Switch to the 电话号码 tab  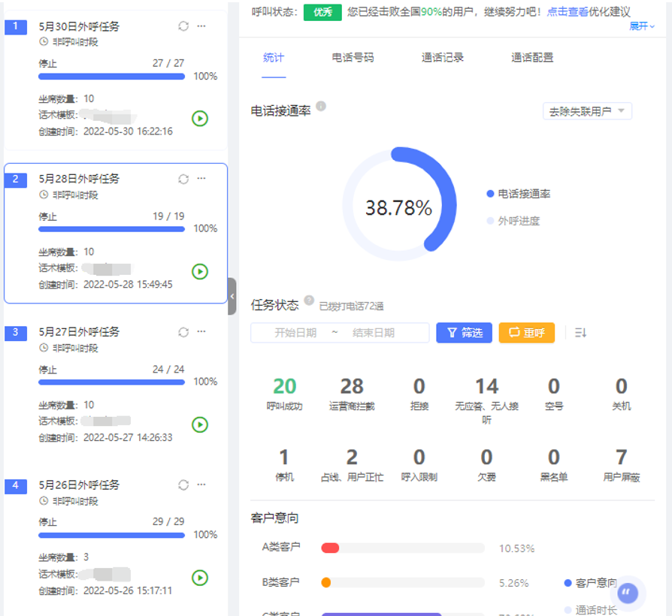[x=353, y=57]
